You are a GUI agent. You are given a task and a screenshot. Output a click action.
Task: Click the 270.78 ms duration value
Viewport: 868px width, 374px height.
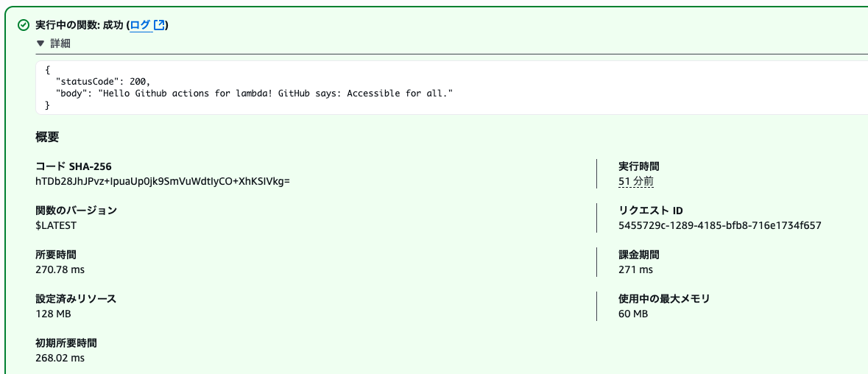click(x=60, y=269)
